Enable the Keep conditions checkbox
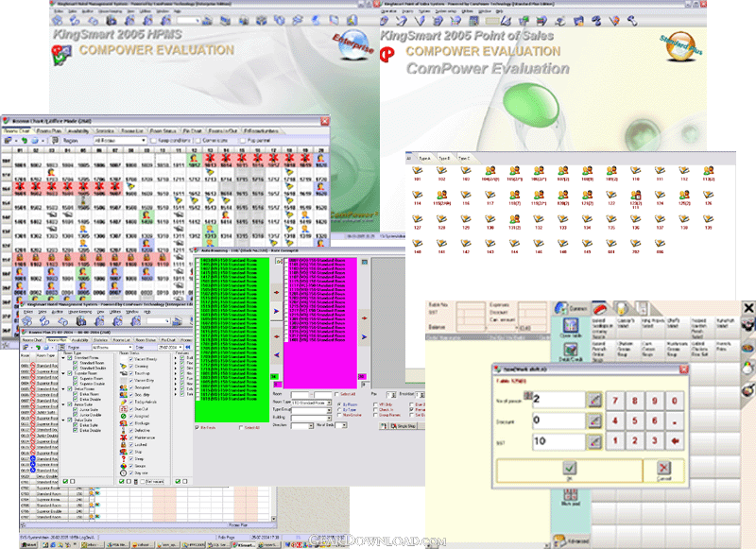 [153, 141]
